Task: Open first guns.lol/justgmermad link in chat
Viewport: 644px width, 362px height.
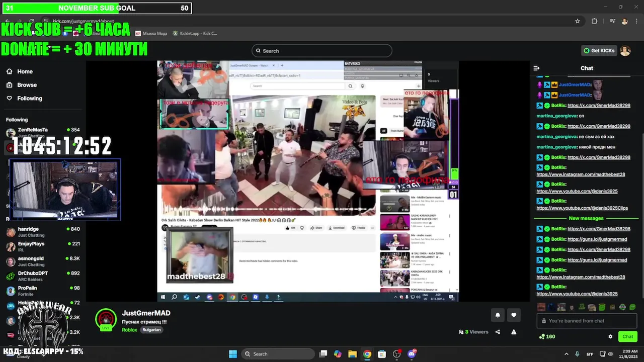Action: [x=597, y=239]
